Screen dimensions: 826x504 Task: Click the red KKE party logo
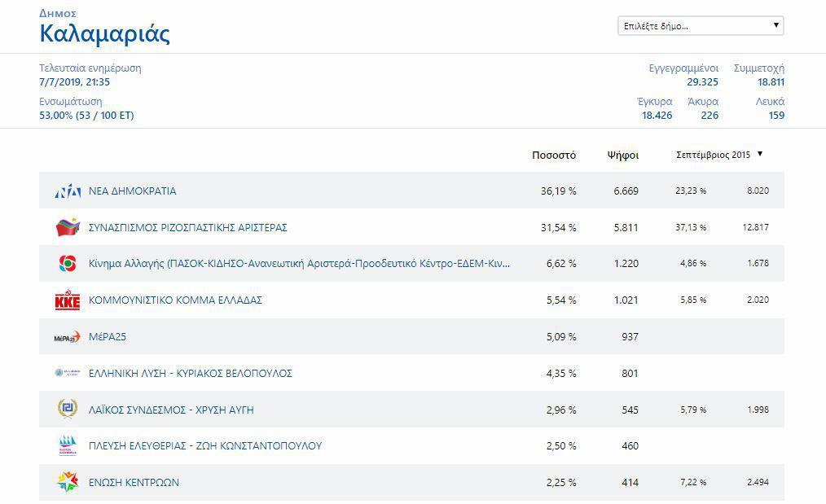[x=68, y=300]
